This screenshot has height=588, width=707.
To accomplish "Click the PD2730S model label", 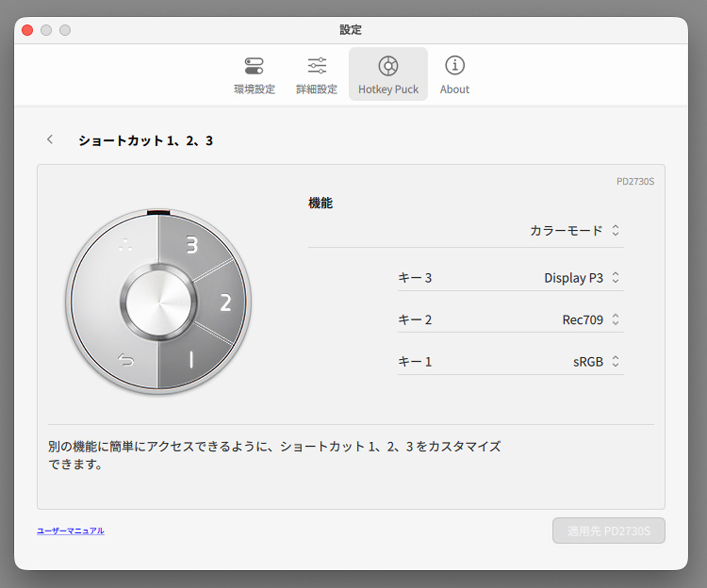I will click(635, 182).
